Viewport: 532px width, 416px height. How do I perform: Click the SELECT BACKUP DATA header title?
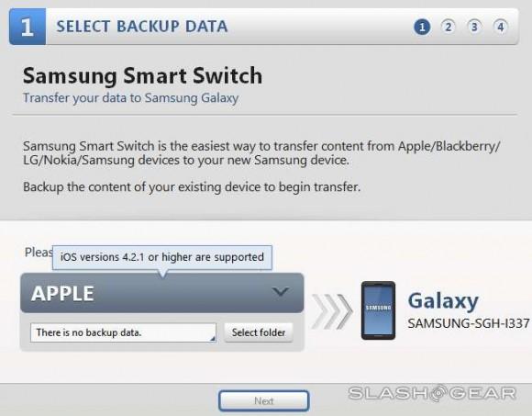point(142,27)
